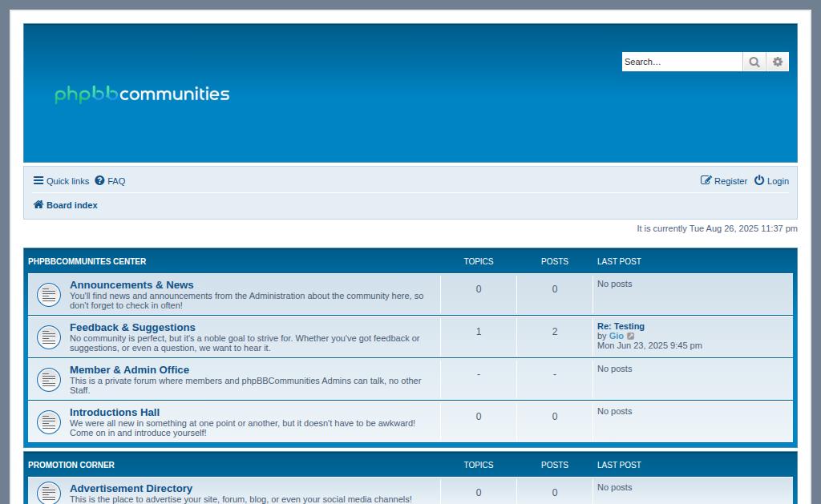Open Announcements & News forum

coord(131,284)
